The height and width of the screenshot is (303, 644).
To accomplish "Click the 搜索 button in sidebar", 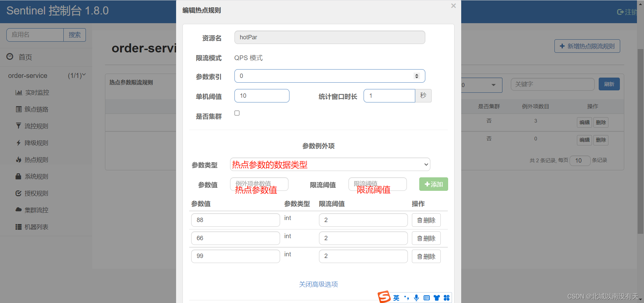I will (x=74, y=35).
